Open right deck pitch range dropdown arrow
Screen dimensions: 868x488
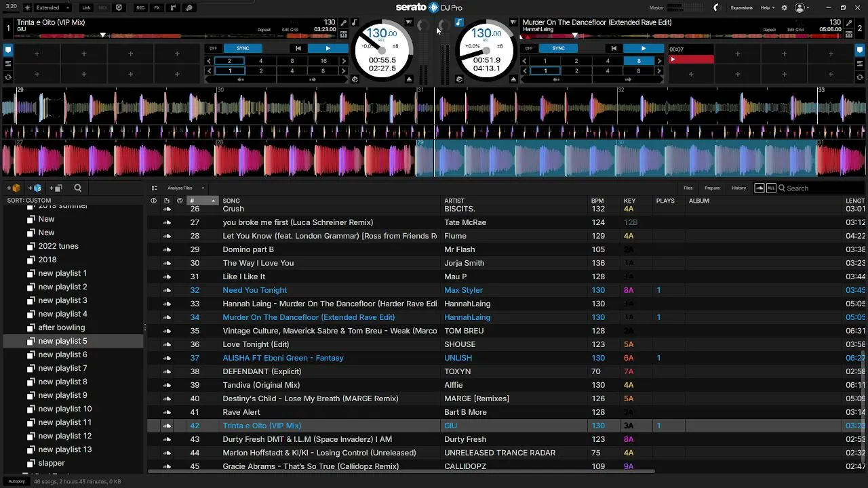pyautogui.click(x=513, y=22)
